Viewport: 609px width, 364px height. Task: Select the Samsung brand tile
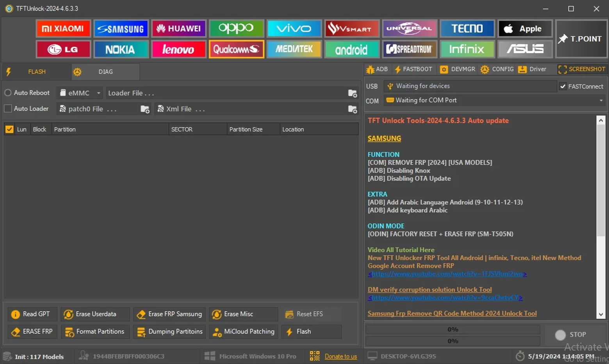(121, 28)
